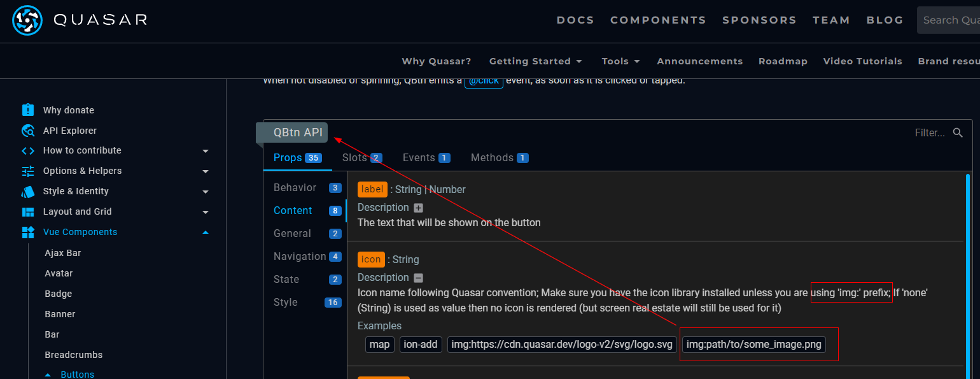The height and width of the screenshot is (379, 980).
Task: Select Style prop category
Action: click(x=305, y=303)
